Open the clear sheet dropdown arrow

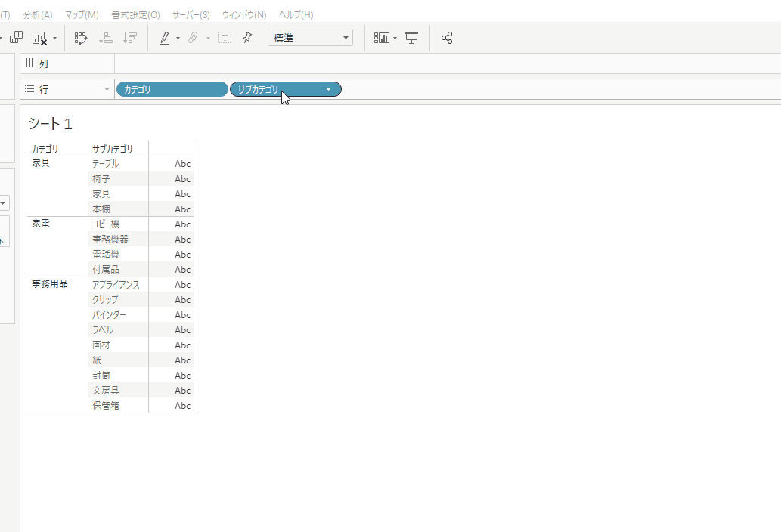(54, 38)
